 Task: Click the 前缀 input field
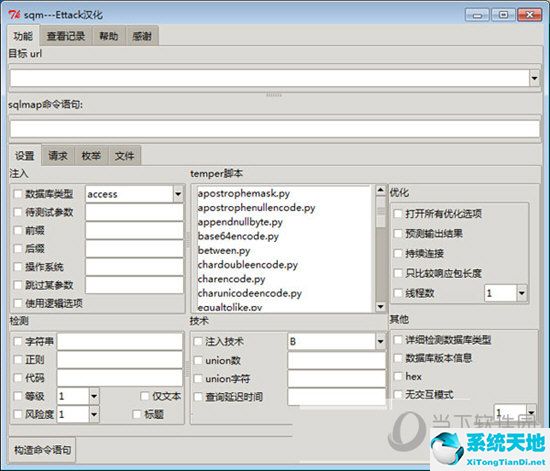pyautogui.click(x=134, y=230)
